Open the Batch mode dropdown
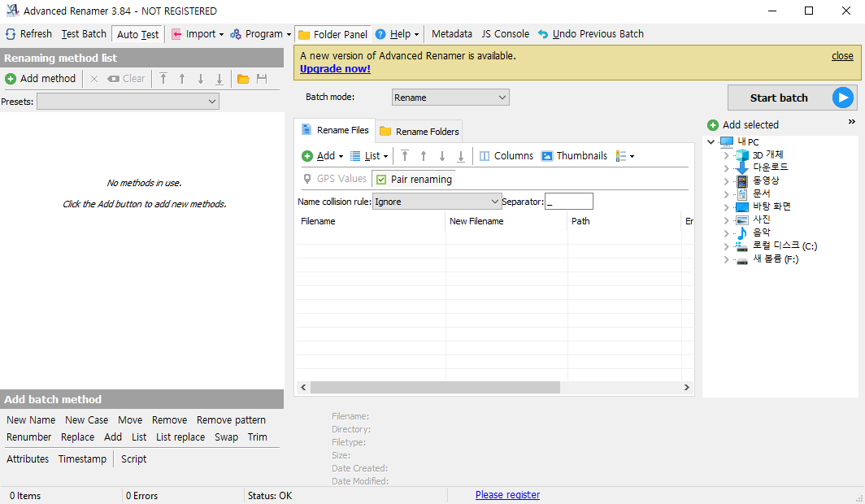 450,98
